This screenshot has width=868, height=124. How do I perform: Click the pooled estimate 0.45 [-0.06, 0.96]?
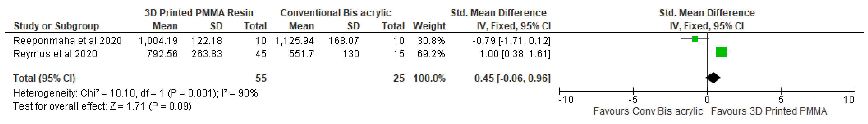(512, 78)
